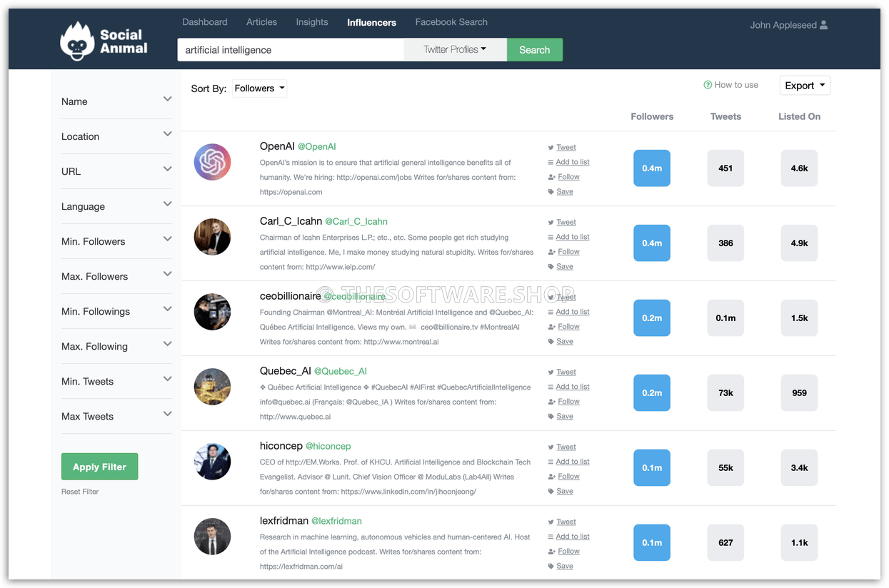Click the Reset Filter link
889x588 pixels.
[x=80, y=492]
